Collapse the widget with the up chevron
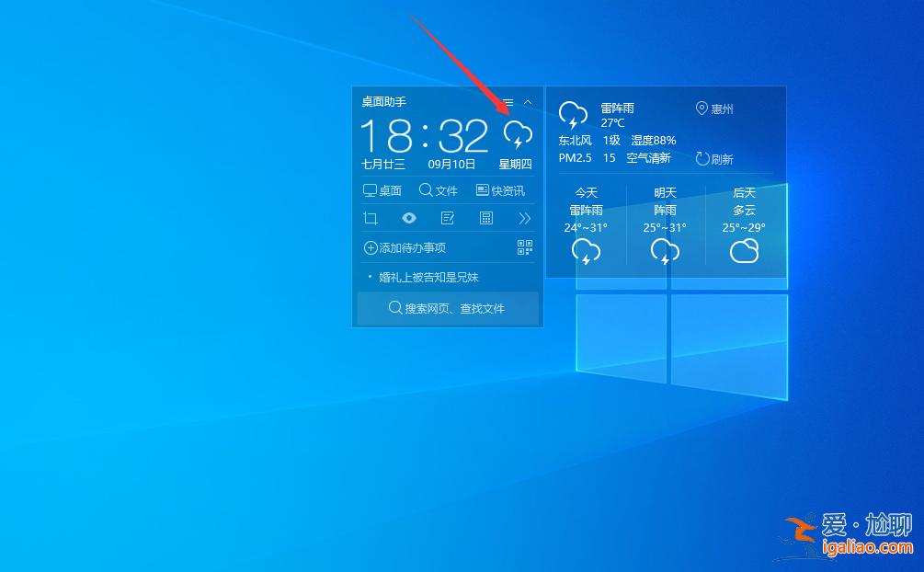924x572 pixels. (529, 101)
